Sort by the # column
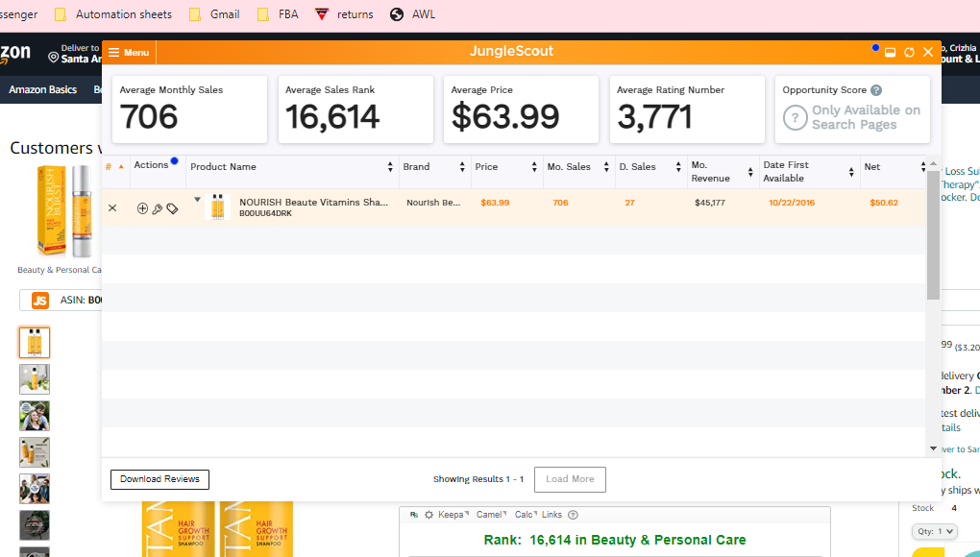The height and width of the screenshot is (557, 980). coord(114,167)
